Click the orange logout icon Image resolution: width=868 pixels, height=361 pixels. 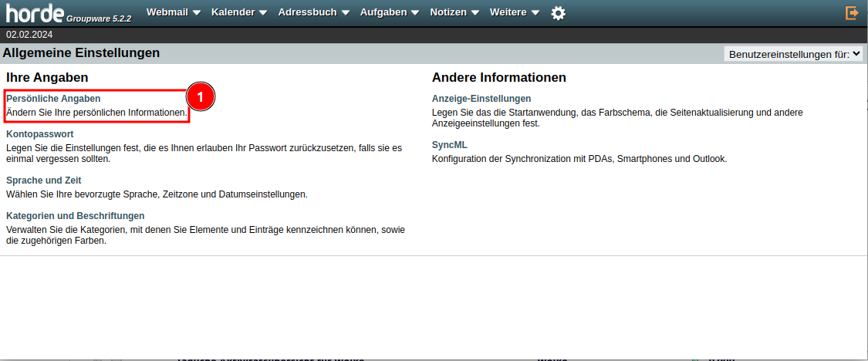[852, 13]
